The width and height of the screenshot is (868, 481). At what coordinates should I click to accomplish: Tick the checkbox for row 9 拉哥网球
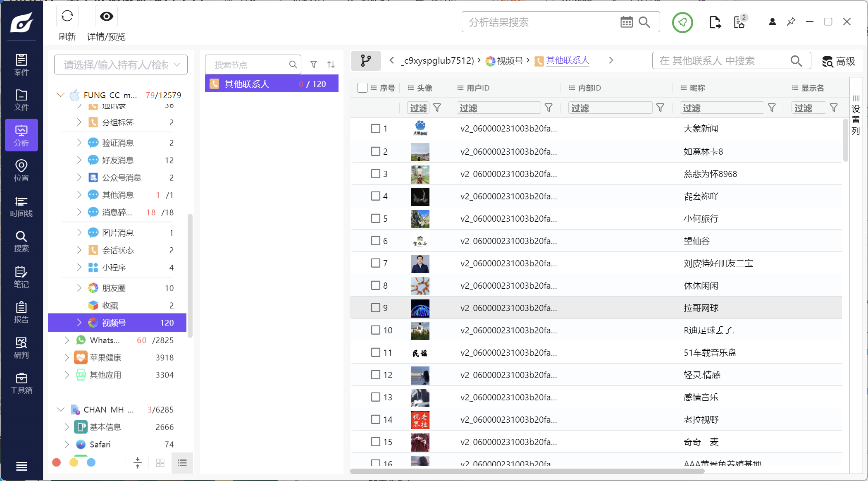coord(375,308)
